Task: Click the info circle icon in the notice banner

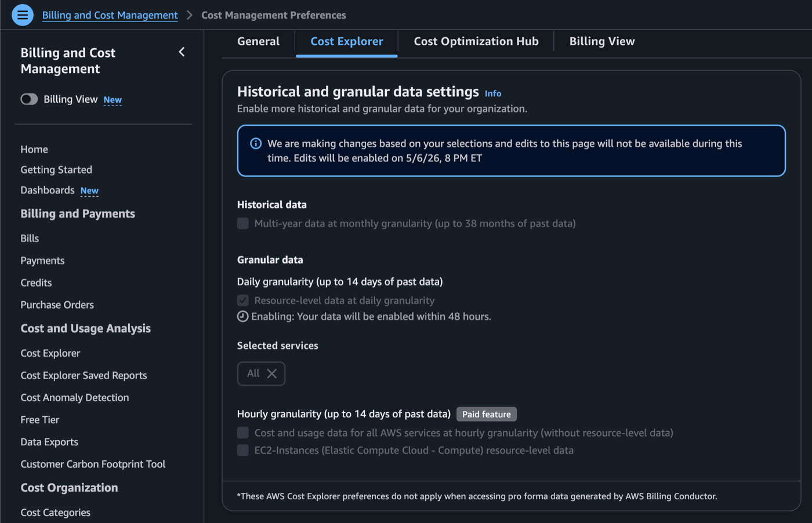Action: 256,143
